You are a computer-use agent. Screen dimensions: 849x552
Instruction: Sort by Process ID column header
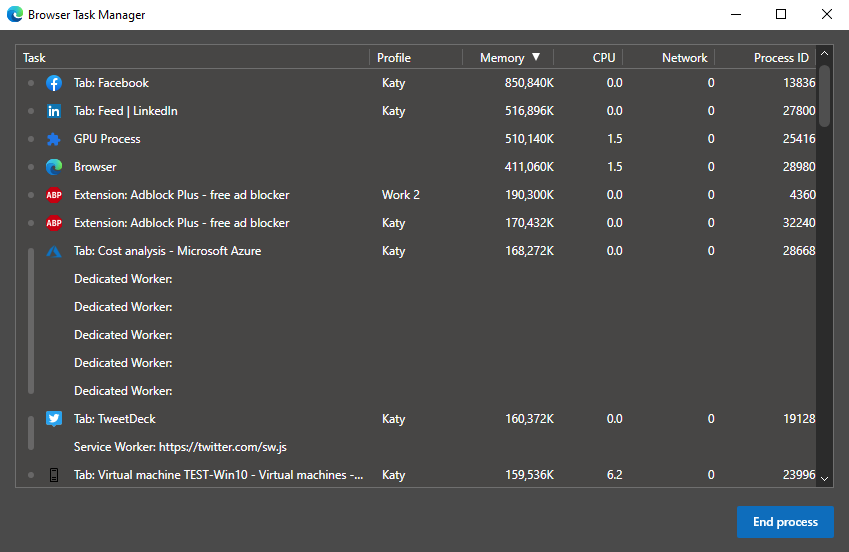[781, 58]
